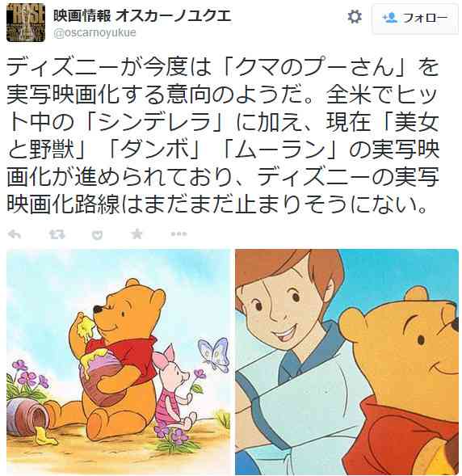Click the reply arrow icon

click(x=15, y=234)
